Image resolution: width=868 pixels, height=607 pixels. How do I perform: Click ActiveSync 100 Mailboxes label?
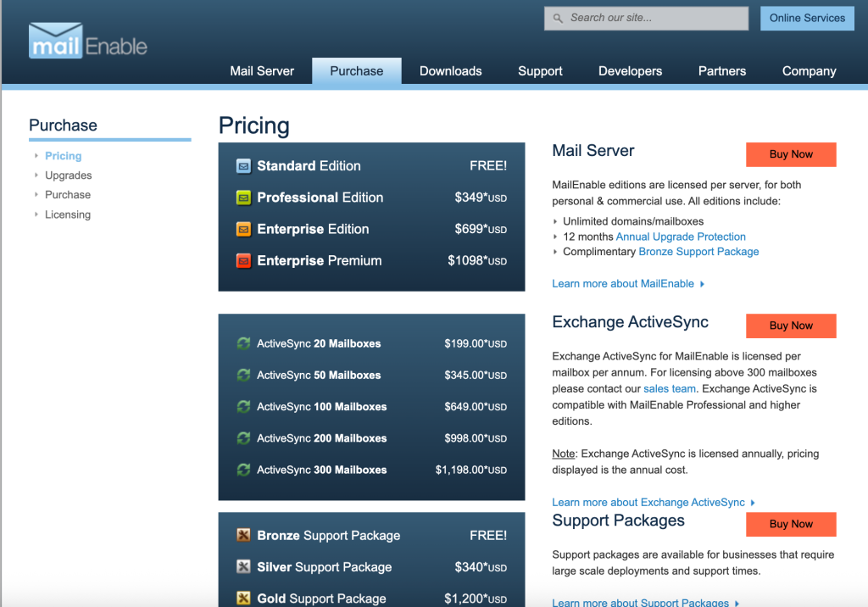pos(321,407)
